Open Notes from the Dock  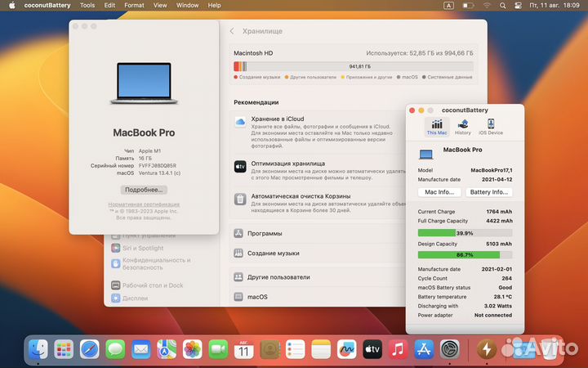coord(321,350)
